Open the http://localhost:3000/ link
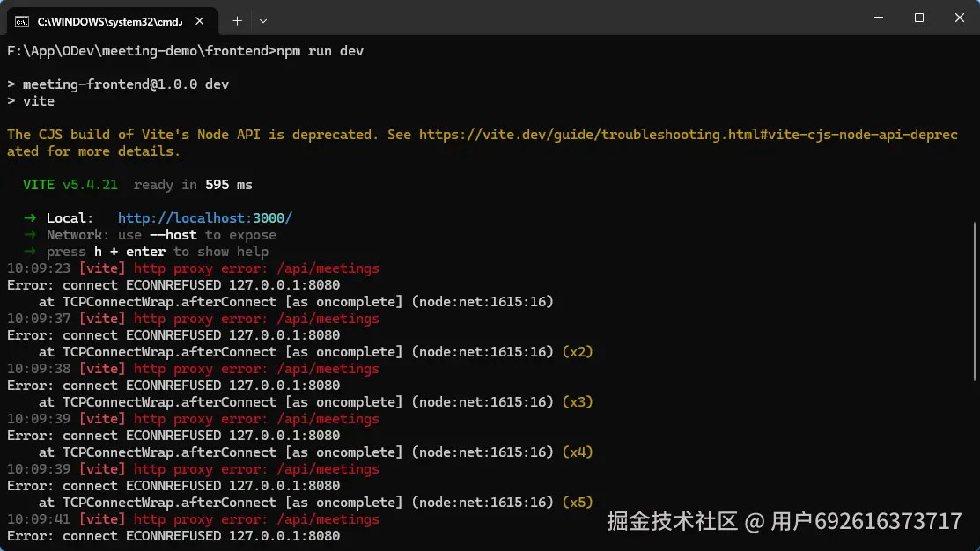This screenshot has width=980, height=551. click(x=205, y=218)
